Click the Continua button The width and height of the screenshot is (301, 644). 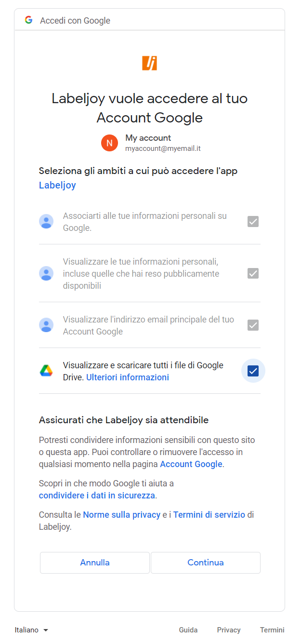(x=206, y=563)
